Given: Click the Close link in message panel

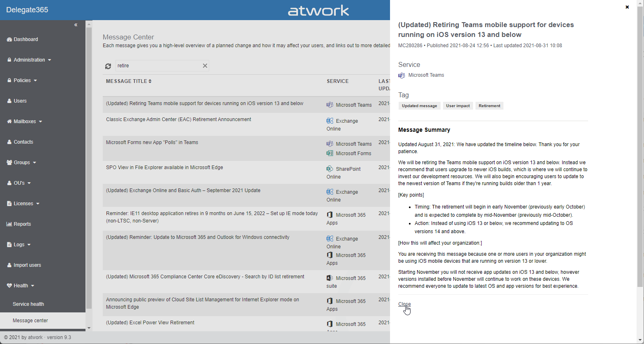Looking at the screenshot, I should (x=404, y=304).
